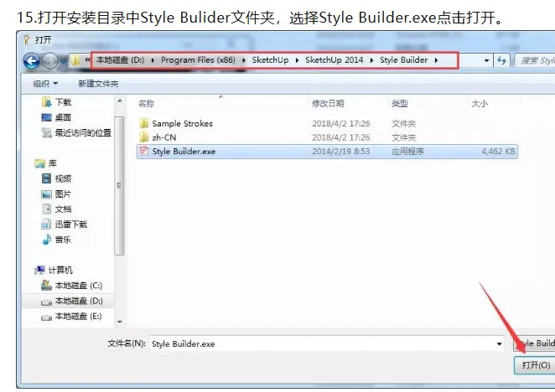Click the 音乐 music note icon

click(46, 240)
